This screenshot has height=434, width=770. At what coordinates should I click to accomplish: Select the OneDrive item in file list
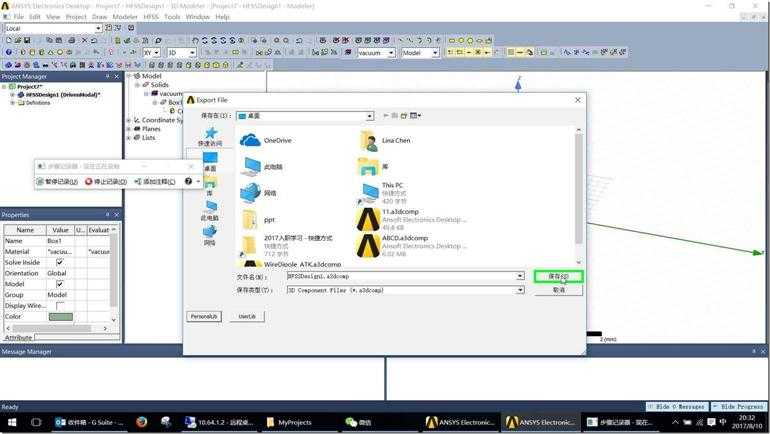click(x=266, y=140)
